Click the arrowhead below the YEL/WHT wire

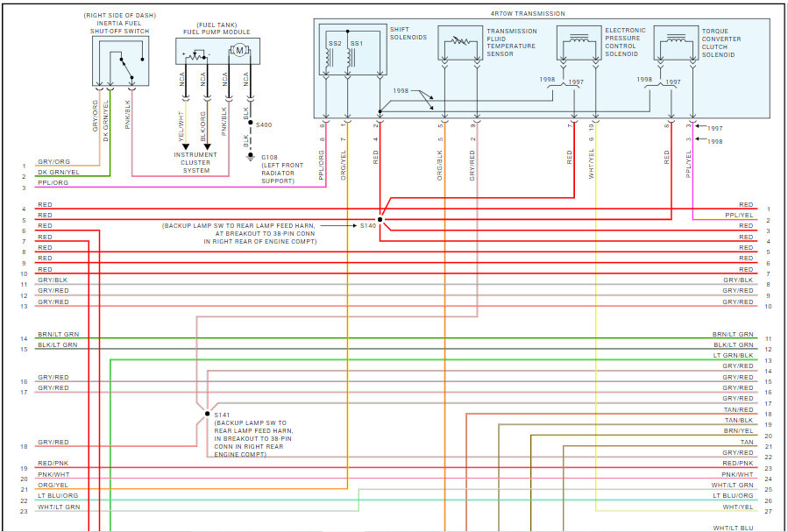click(x=186, y=146)
